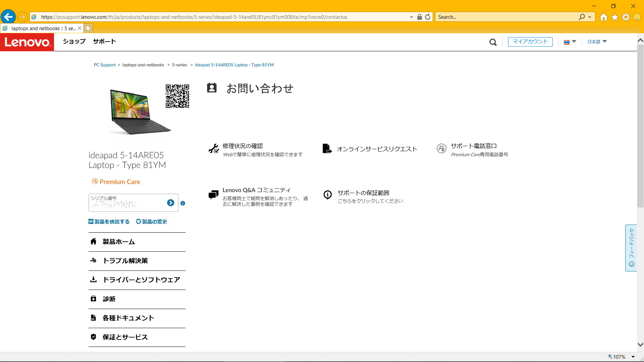The height and width of the screenshot is (362, 644).
Task: Click the QR code image
Action: coord(177,96)
